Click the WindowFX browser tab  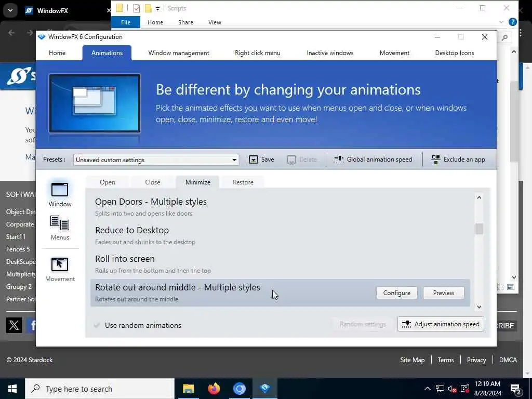coord(68,10)
